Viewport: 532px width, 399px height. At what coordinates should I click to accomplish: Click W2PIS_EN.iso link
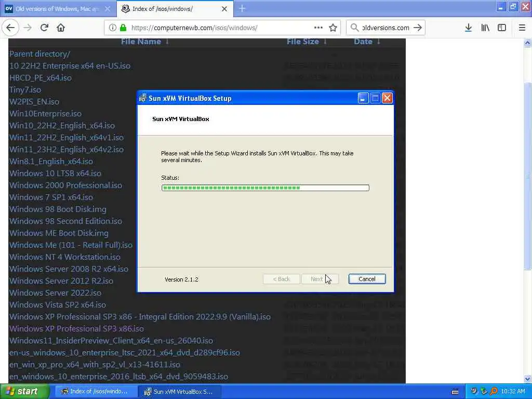coord(34,102)
